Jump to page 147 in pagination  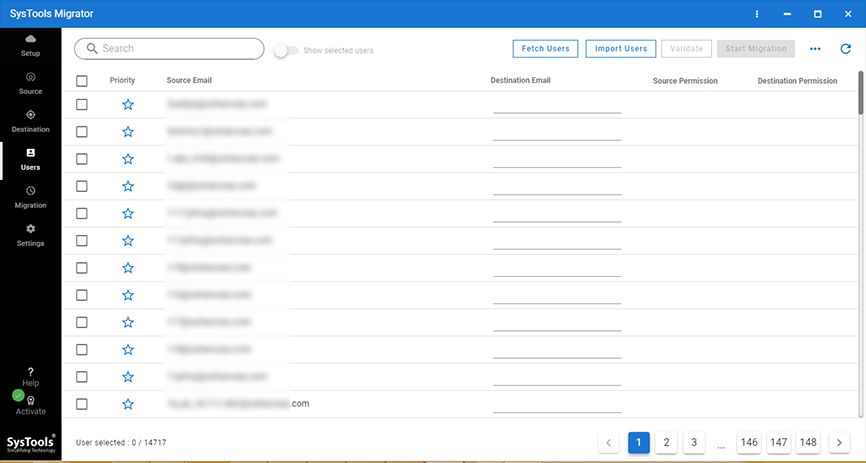779,443
